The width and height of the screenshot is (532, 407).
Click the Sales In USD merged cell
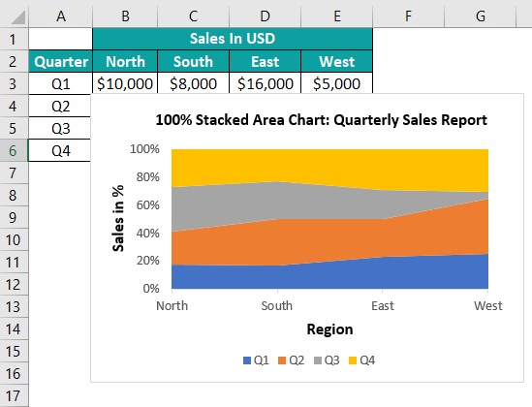[x=233, y=39]
